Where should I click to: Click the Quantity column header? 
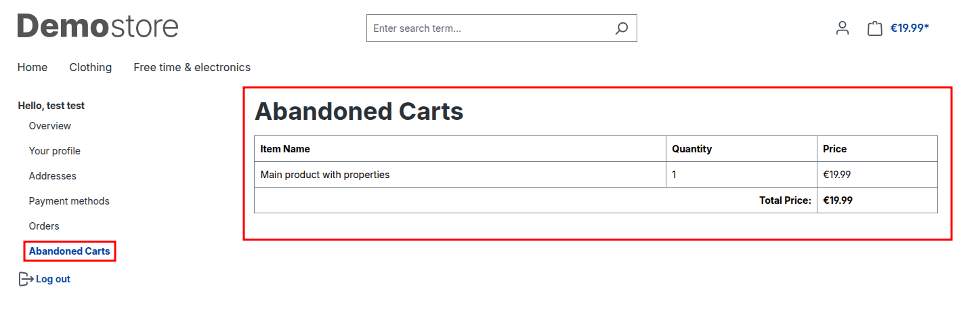pos(691,149)
